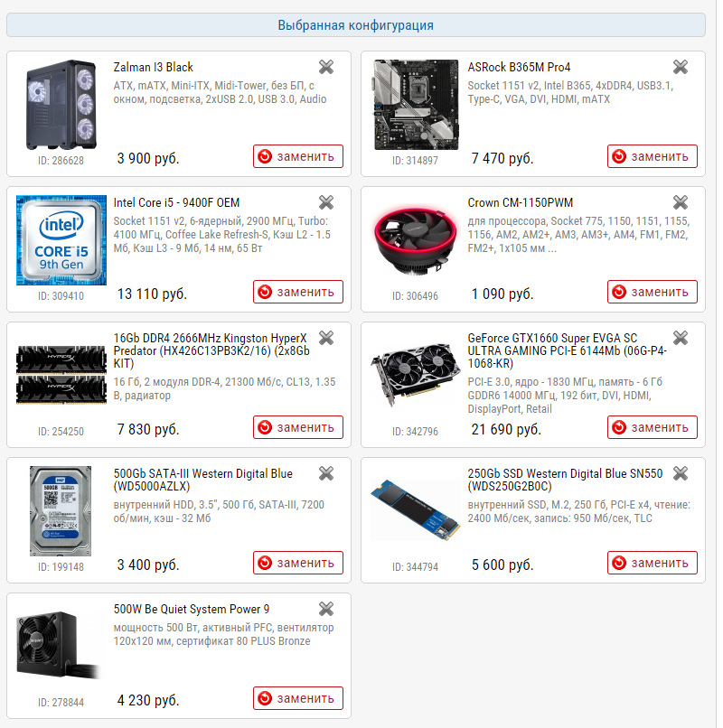
Task: Open the Kingston HyperX Predator memory link
Action: [x=211, y=350]
